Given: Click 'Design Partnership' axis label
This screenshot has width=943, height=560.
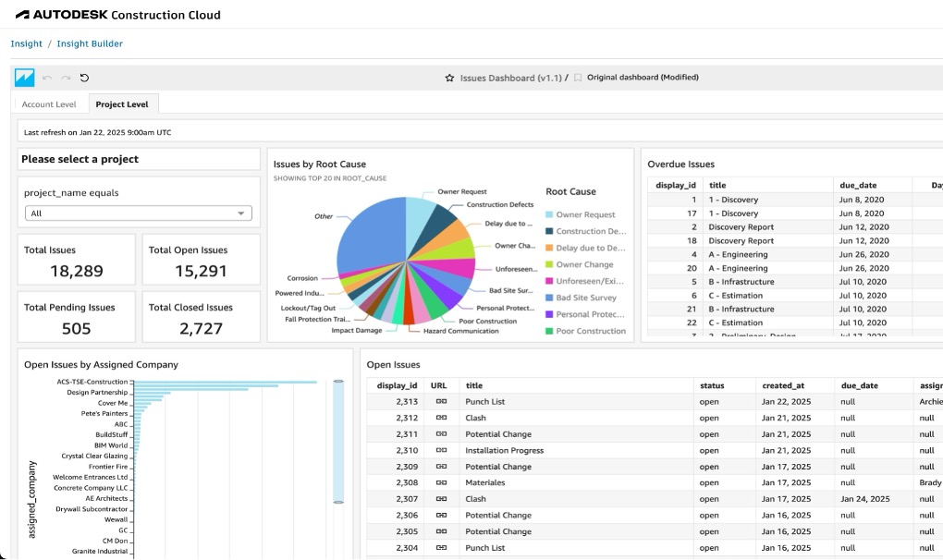Looking at the screenshot, I should click(x=97, y=393).
